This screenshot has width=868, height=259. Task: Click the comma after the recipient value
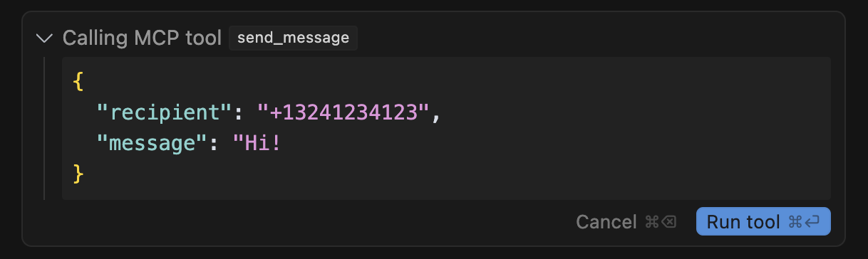pyautogui.click(x=436, y=115)
